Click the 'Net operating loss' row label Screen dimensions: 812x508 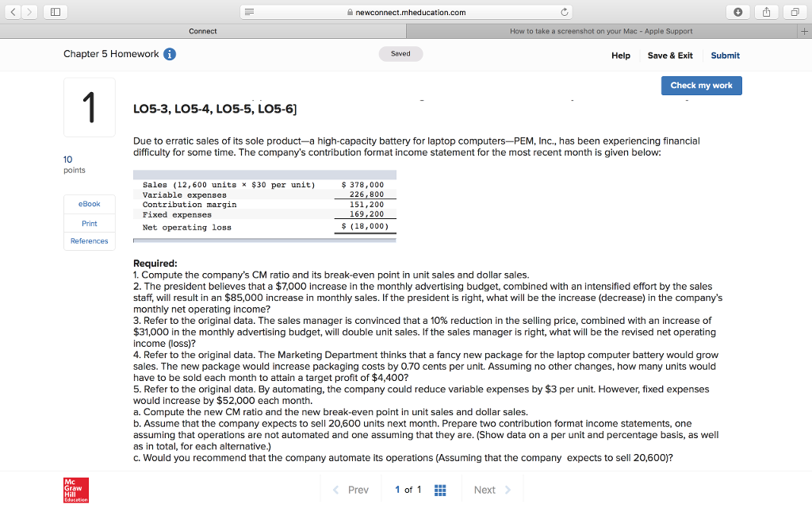(x=187, y=228)
